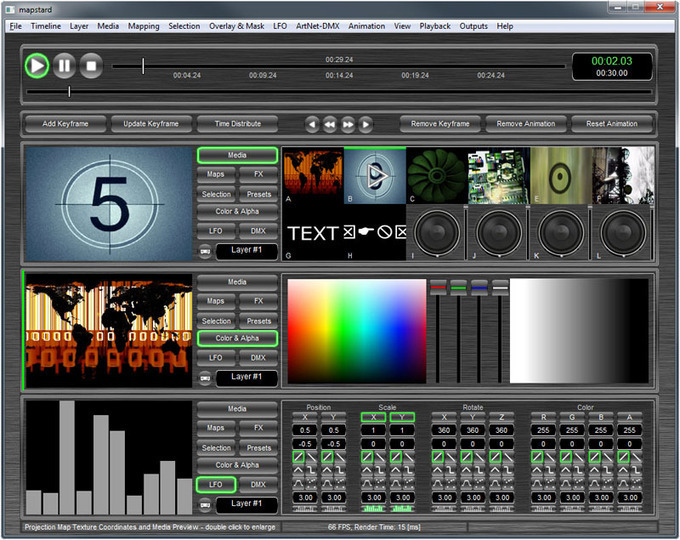Click the TEXT media item G
Viewport: 680px width, 540px height.
coord(313,233)
